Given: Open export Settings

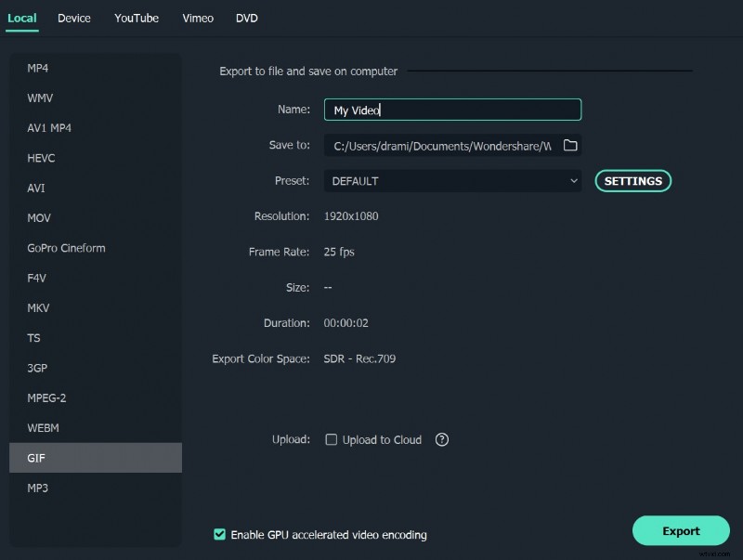Looking at the screenshot, I should click(632, 180).
